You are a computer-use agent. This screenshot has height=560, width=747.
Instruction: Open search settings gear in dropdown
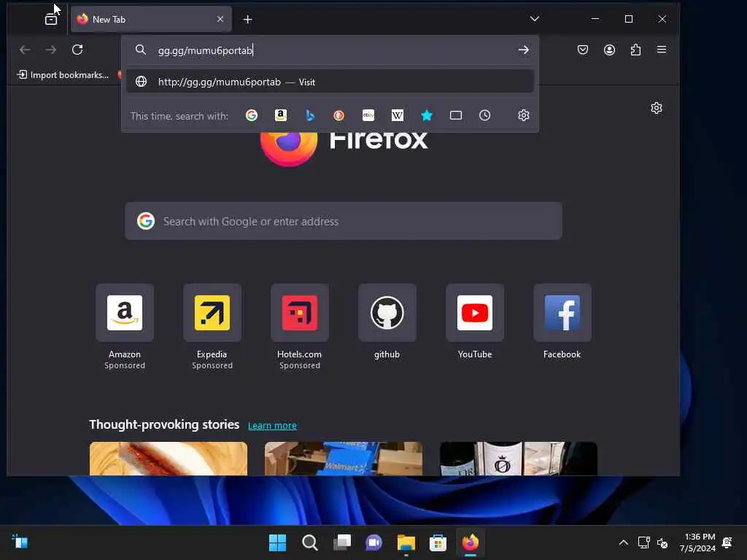524,115
